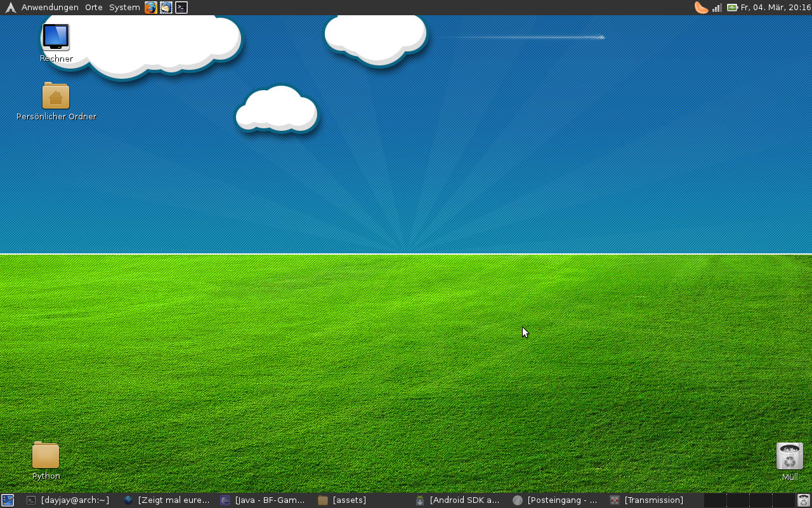812x508 pixels.
Task: Open the System menu
Action: pyautogui.click(x=124, y=8)
